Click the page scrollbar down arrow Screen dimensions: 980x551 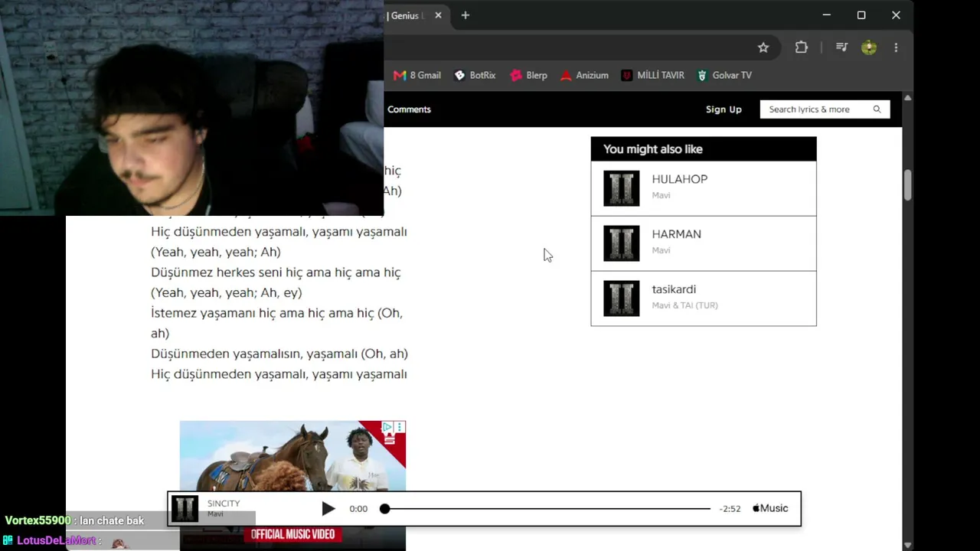907,545
